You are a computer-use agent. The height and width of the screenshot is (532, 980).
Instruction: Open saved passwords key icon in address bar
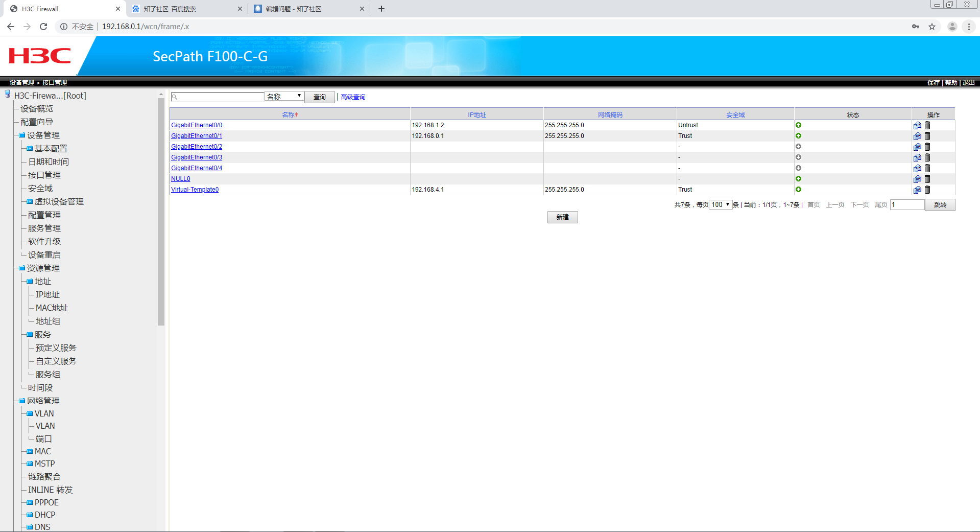pyautogui.click(x=916, y=27)
